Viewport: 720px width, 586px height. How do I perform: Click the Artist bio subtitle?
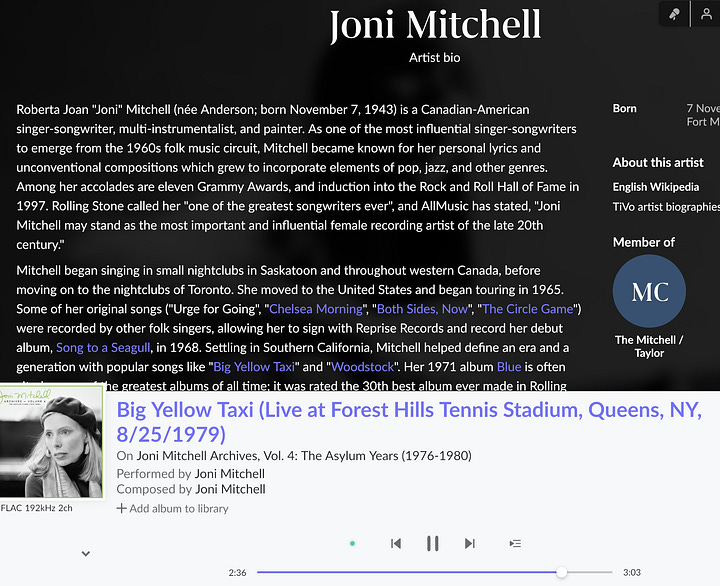coord(435,58)
